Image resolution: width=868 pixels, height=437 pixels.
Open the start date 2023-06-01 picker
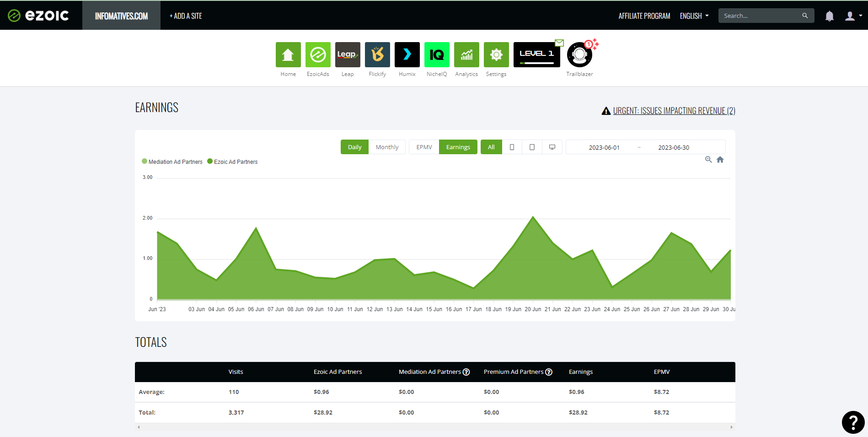[604, 147]
